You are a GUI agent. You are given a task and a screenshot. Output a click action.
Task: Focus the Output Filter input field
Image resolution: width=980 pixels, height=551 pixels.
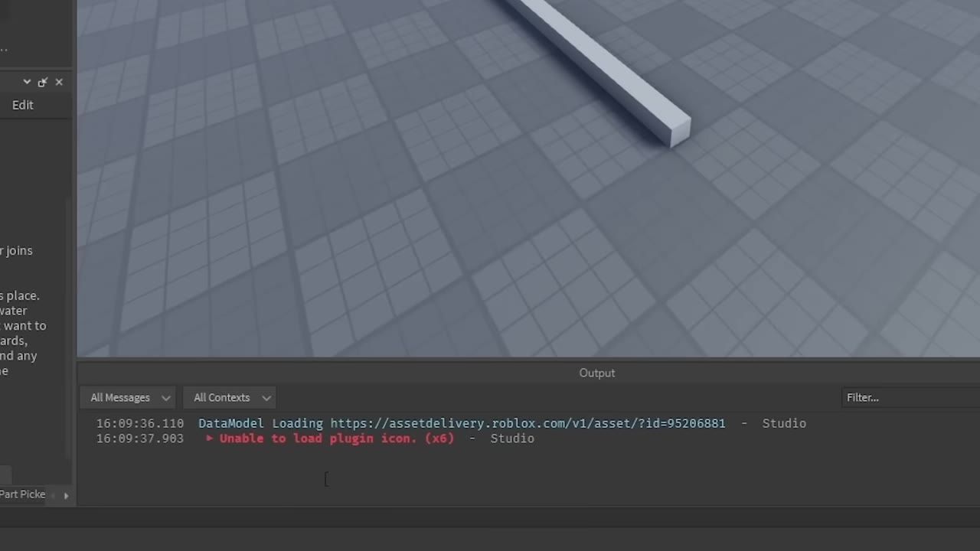tap(911, 398)
